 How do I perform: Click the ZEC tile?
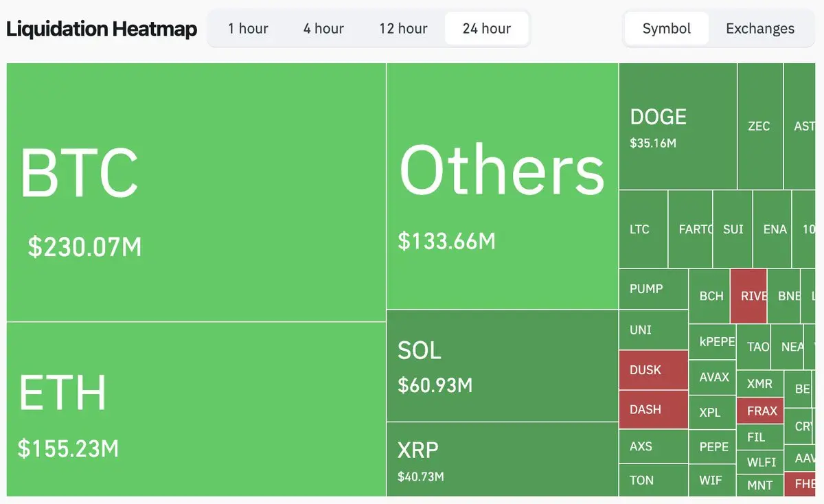pyautogui.click(x=760, y=126)
